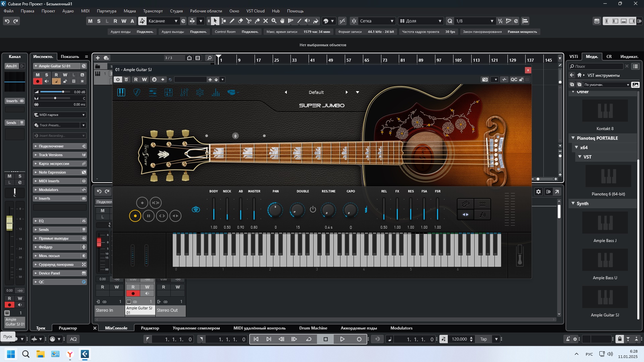The image size is (644, 362).
Task: Expand the Подключение inspector section
Action: [x=60, y=146]
